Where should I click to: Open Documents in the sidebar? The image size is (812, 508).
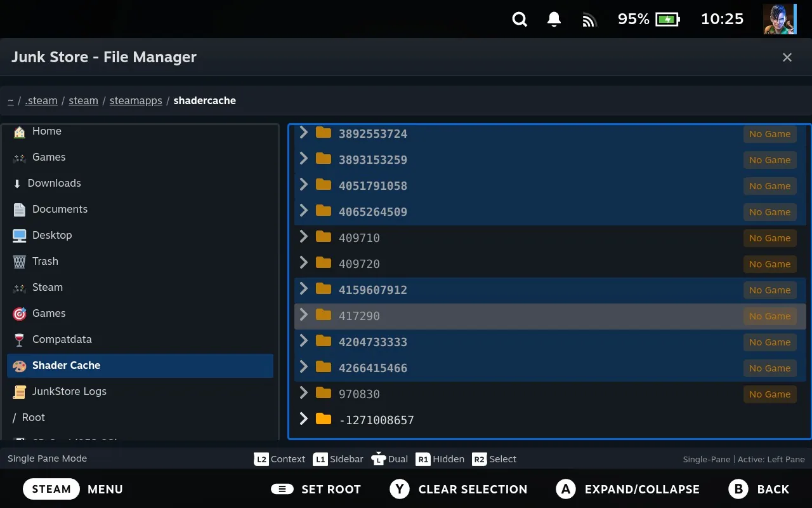point(140,210)
